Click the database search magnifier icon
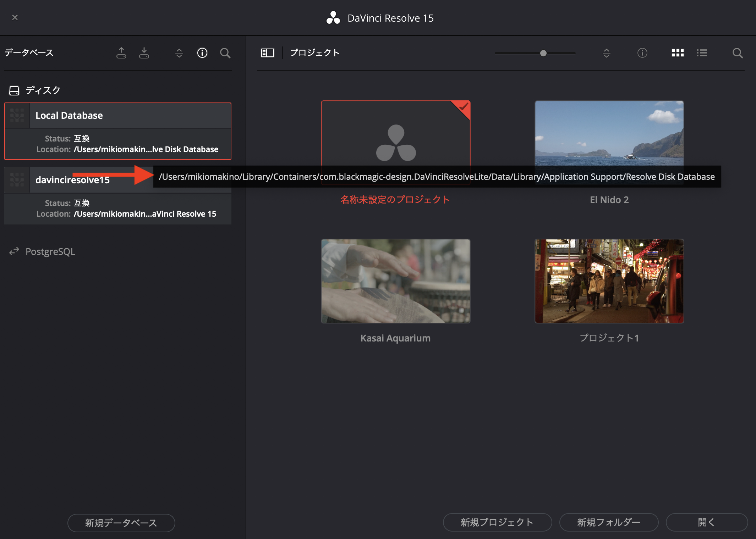This screenshot has width=756, height=539. click(x=225, y=53)
